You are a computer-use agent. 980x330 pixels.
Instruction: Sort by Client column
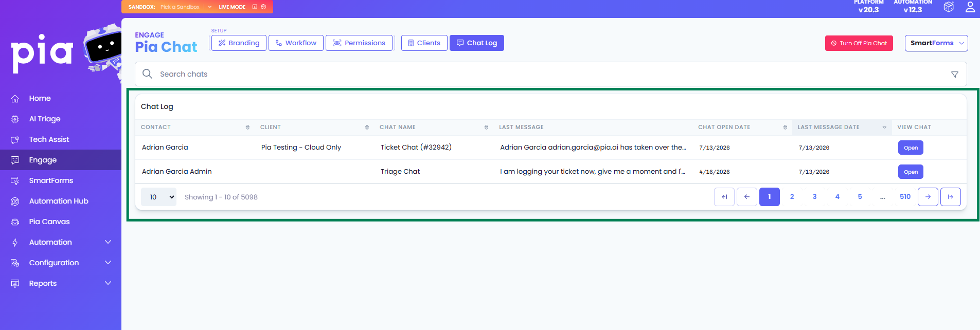click(x=367, y=127)
